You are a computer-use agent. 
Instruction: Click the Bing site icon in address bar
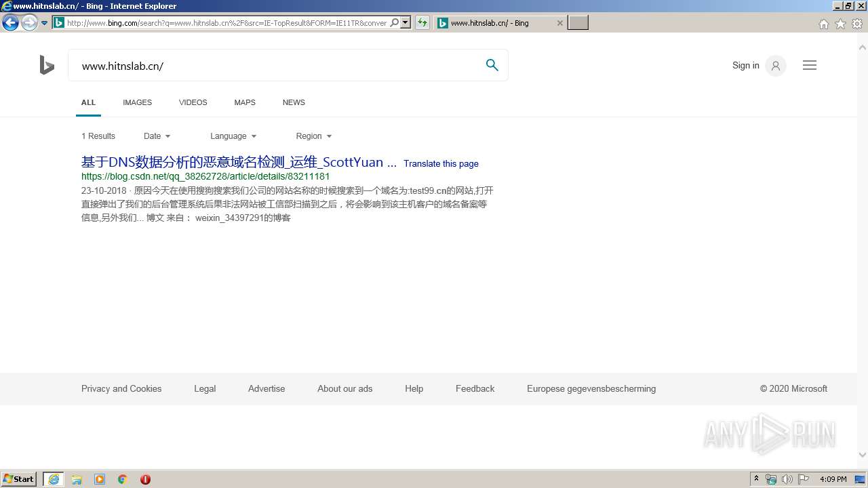[x=59, y=23]
